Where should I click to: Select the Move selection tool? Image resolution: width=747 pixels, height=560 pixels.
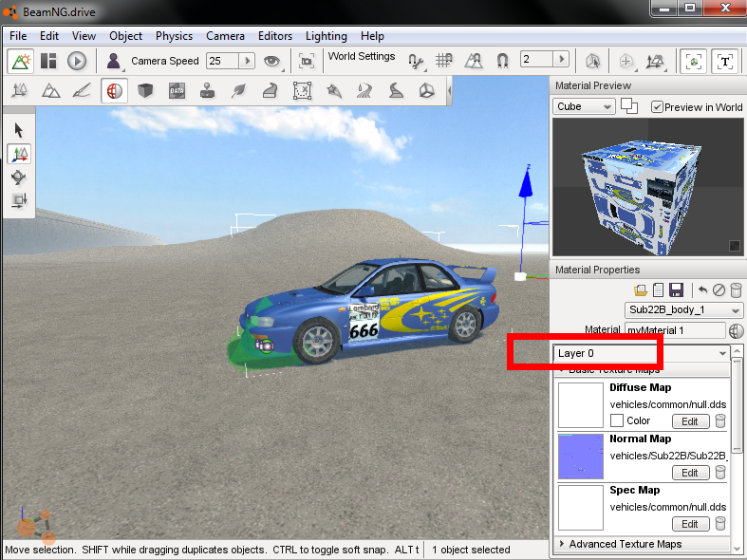pyautogui.click(x=19, y=154)
